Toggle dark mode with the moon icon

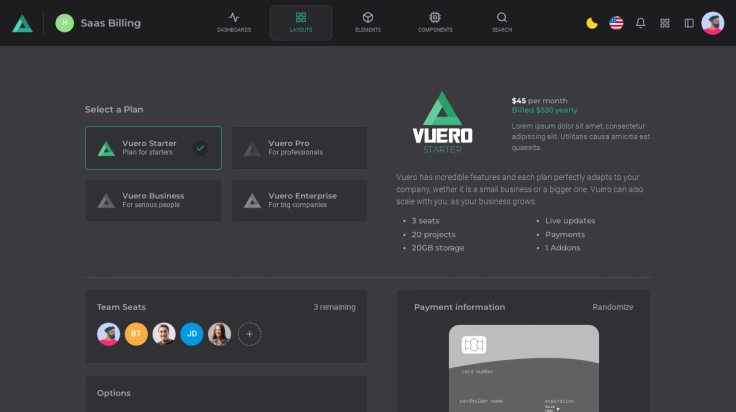coord(592,23)
